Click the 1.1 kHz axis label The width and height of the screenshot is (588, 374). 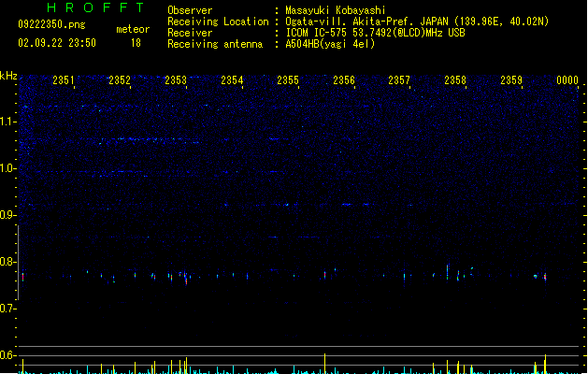tap(7, 122)
